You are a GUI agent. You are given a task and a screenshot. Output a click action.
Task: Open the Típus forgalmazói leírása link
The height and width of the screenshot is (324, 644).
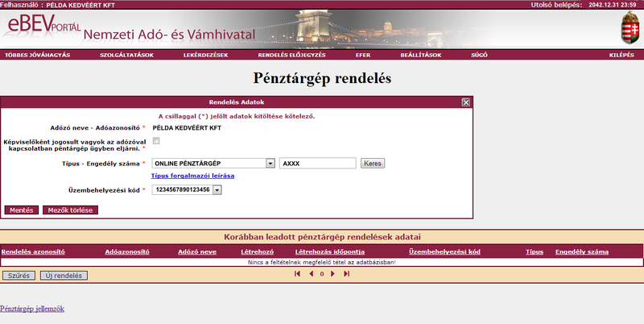pyautogui.click(x=192, y=176)
